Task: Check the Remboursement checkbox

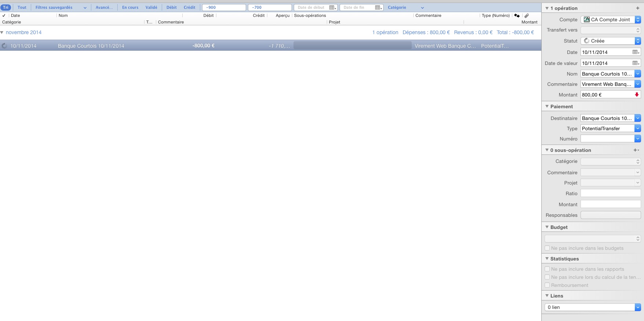Action: click(x=547, y=285)
